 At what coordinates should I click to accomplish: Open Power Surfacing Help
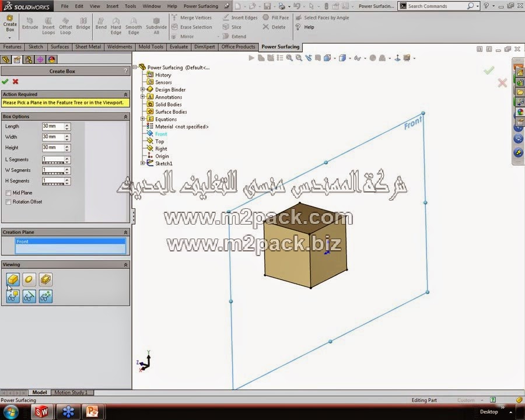pyautogui.click(x=304, y=27)
